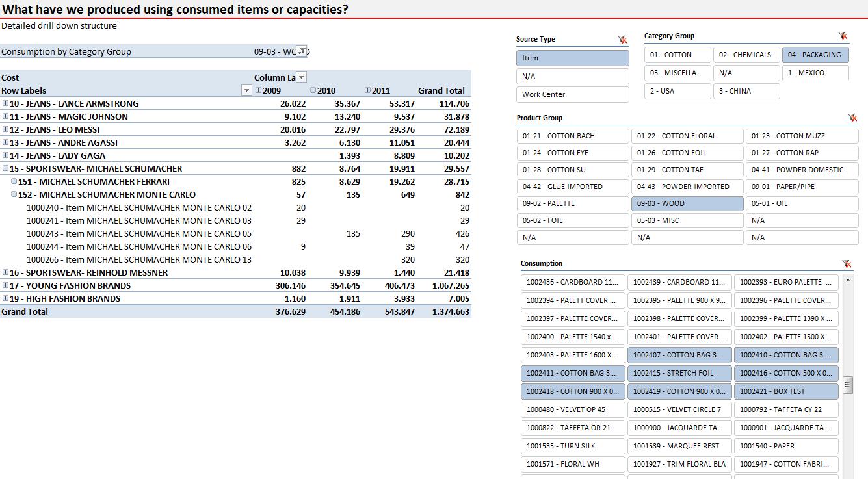Clear the Consumption slicer filter

pos(847,263)
